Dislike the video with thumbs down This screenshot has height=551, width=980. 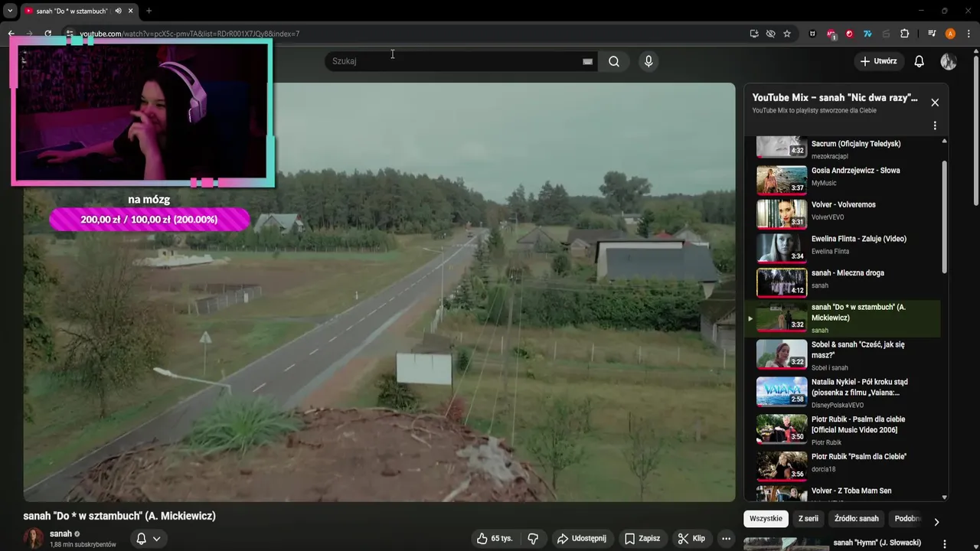533,539
